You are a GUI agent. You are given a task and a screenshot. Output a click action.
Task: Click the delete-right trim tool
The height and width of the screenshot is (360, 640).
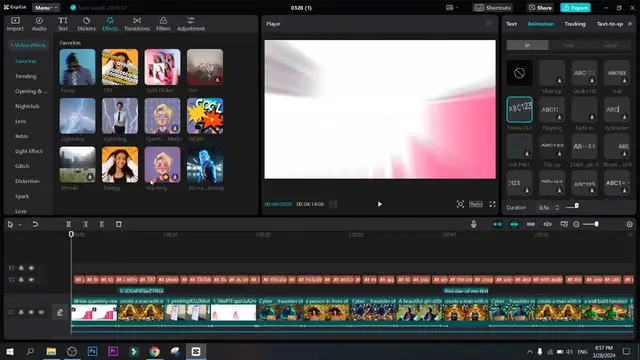102,224
